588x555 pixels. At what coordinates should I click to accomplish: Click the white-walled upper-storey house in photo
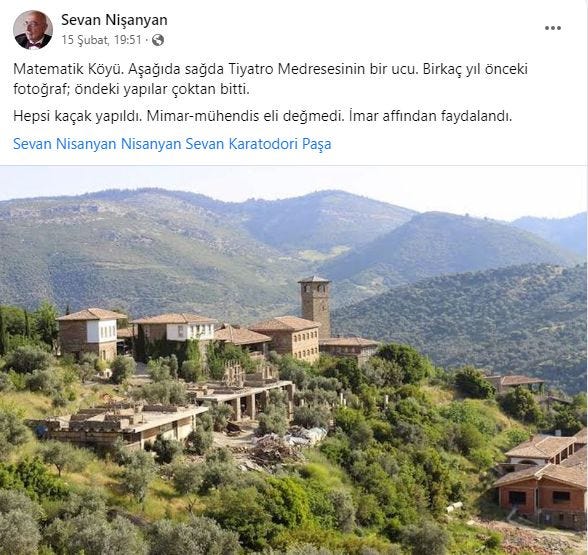tap(90, 332)
